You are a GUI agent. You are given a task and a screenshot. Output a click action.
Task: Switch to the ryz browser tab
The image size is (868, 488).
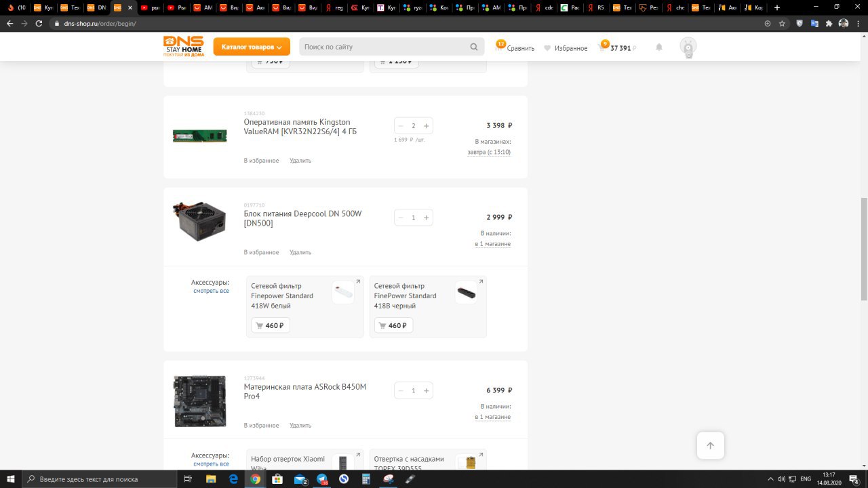pyautogui.click(x=413, y=7)
